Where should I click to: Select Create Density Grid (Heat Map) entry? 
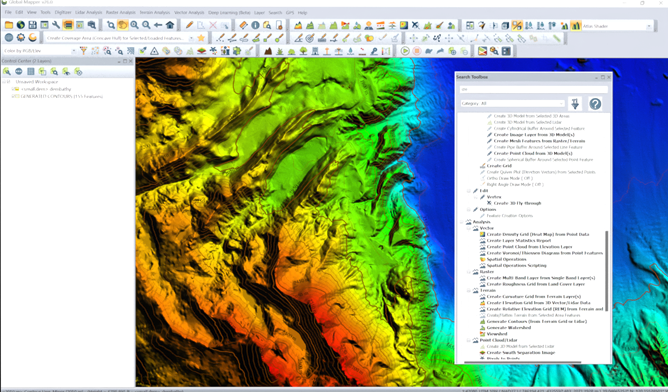[538, 234]
